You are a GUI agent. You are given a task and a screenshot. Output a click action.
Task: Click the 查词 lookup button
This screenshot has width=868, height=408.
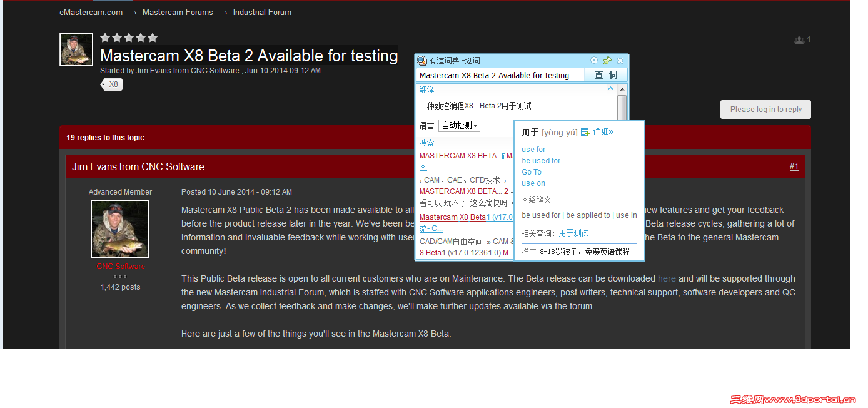pos(605,75)
